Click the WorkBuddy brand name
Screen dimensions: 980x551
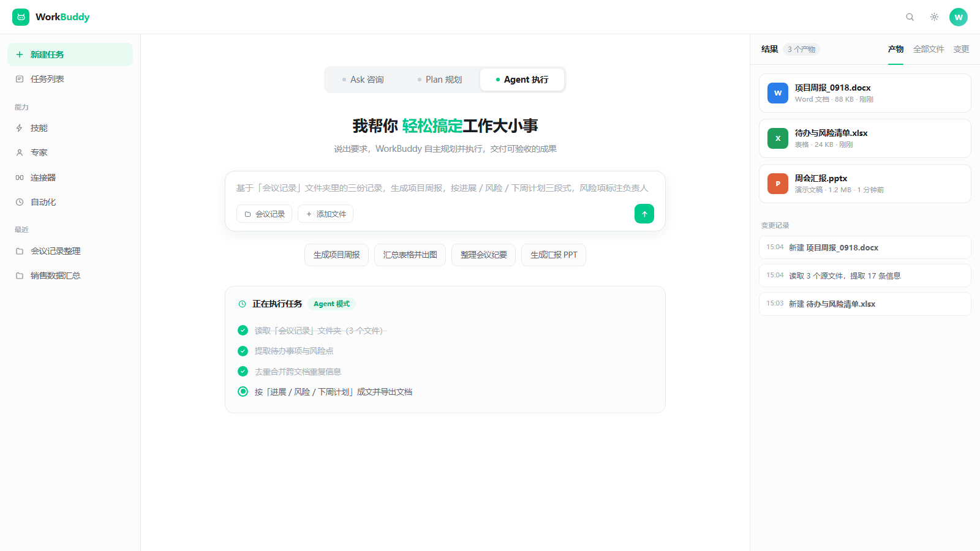pyautogui.click(x=62, y=17)
